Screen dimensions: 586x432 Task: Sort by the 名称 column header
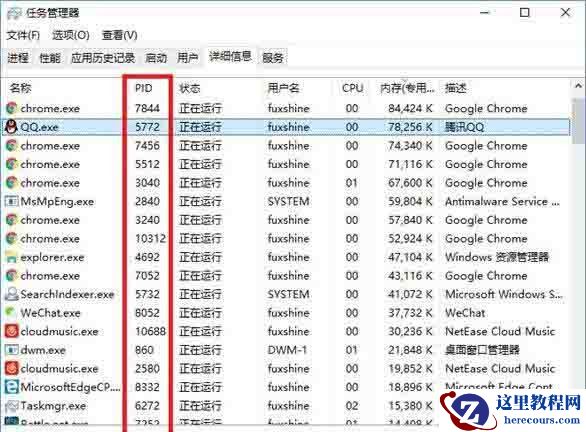click(21, 88)
